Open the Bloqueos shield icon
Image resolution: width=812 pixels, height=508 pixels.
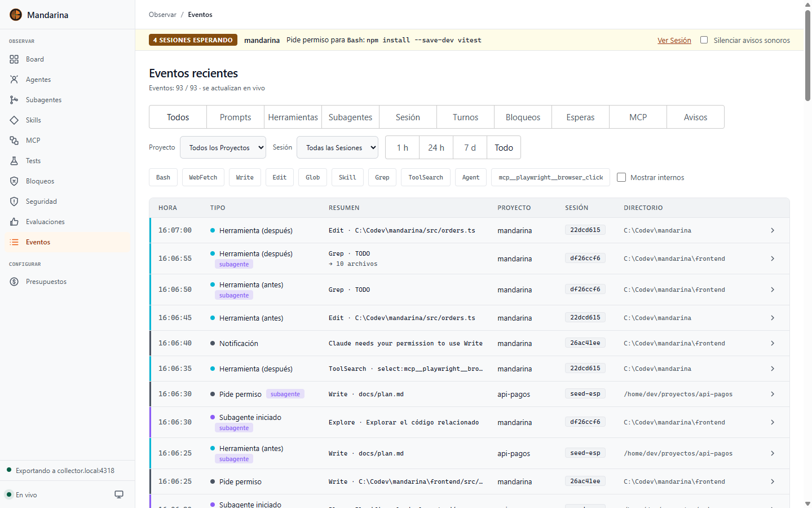pos(14,181)
